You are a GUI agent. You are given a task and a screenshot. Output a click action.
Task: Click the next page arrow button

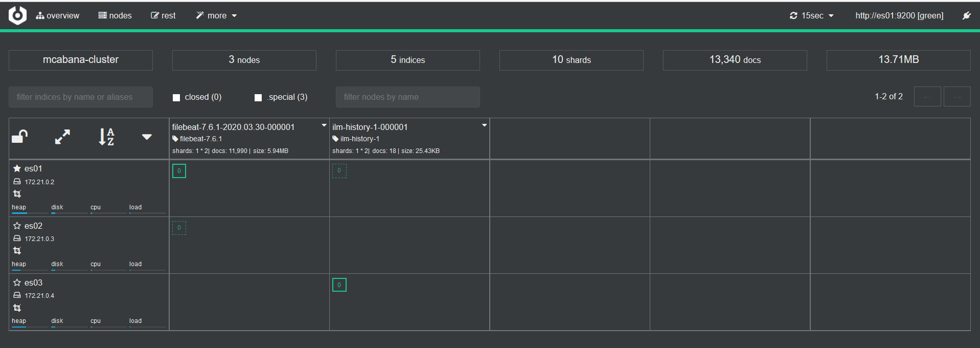click(956, 97)
